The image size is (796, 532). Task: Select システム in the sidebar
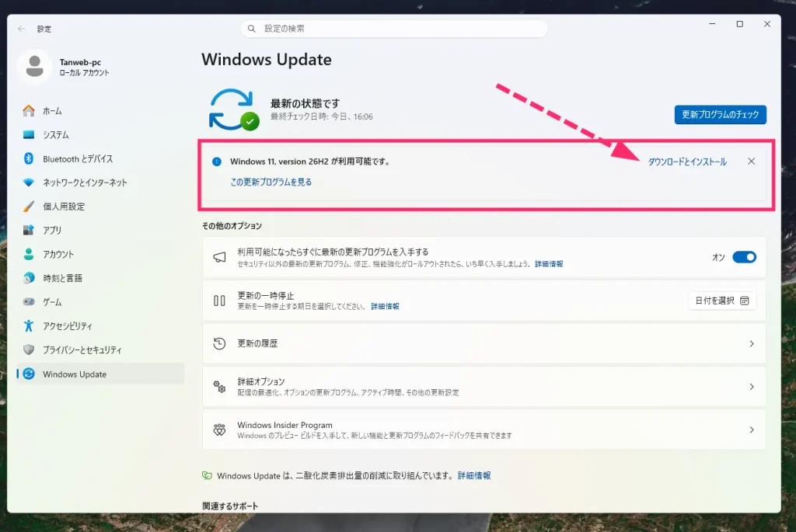100,134
